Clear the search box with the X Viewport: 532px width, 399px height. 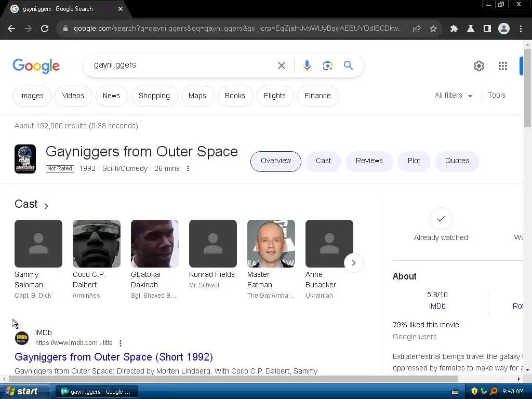[282, 65]
